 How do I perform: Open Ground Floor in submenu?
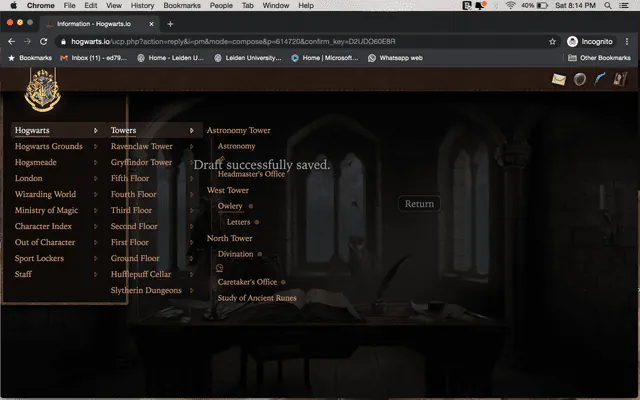point(135,258)
